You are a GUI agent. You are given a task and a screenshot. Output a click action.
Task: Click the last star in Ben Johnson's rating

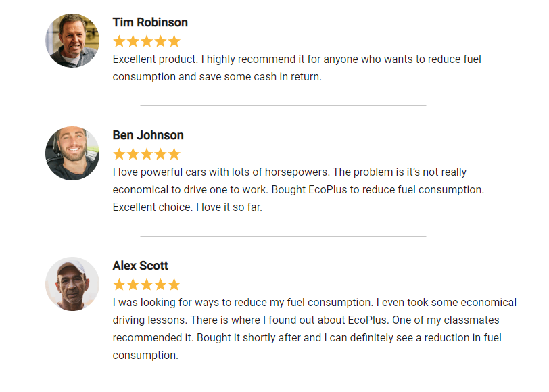coord(174,154)
